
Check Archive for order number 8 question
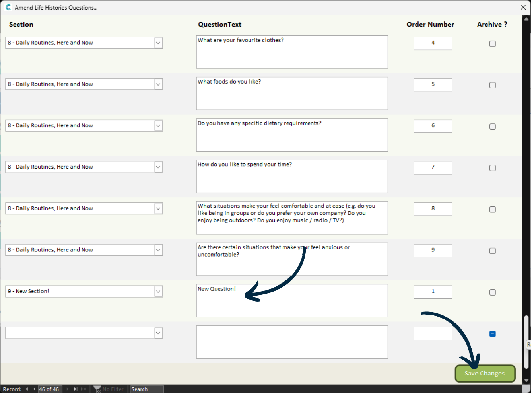492,210
